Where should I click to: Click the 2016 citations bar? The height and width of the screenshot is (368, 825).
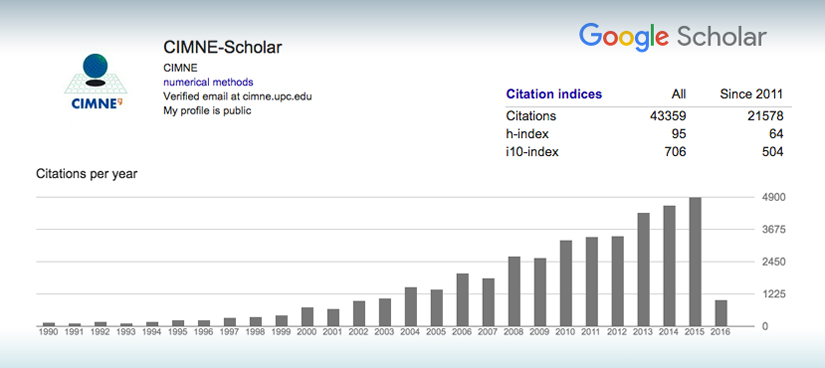[x=721, y=313]
